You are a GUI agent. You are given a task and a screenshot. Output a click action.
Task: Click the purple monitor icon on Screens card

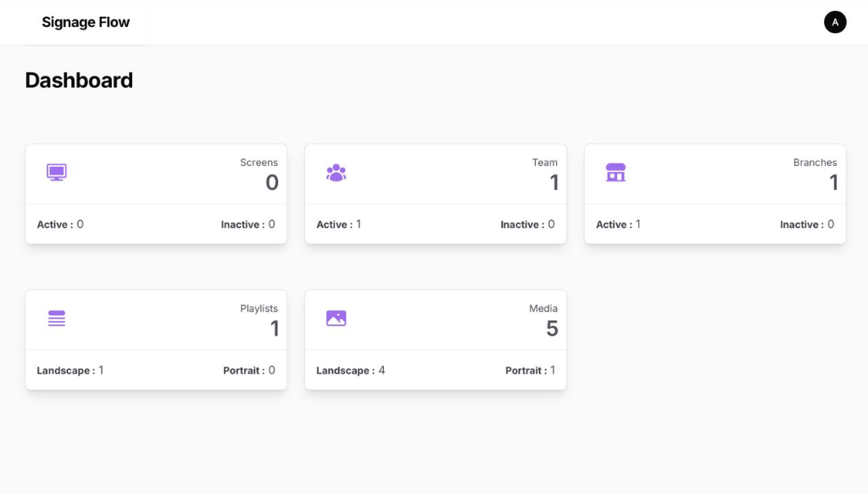point(56,171)
